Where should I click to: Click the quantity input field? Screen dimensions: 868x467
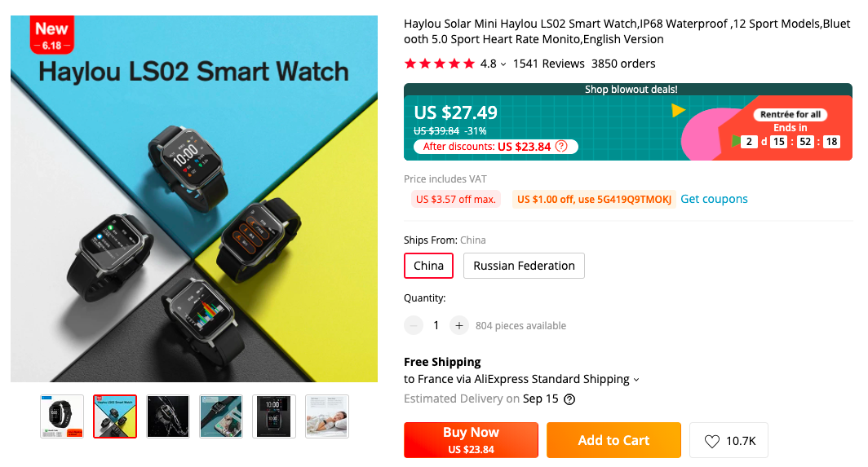[436, 325]
